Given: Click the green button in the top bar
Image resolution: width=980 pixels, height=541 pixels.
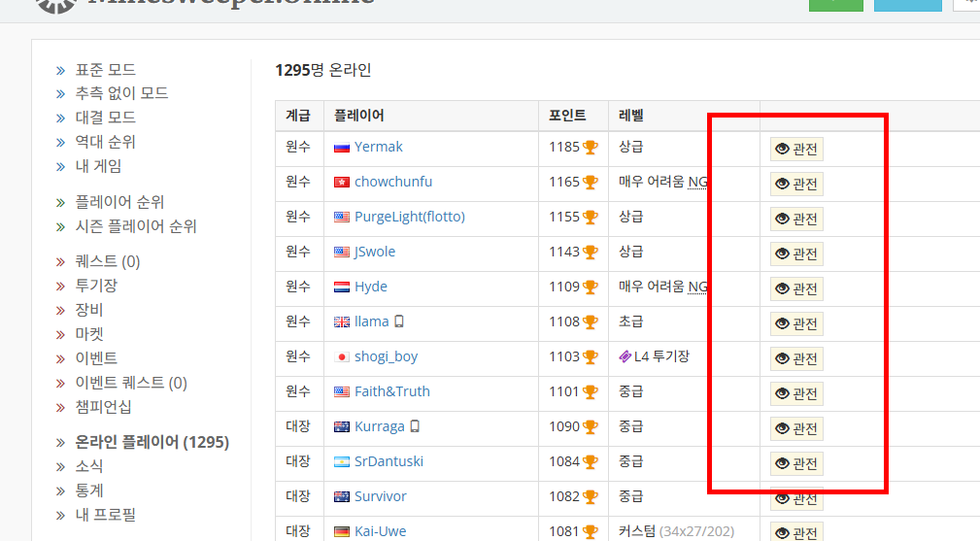Looking at the screenshot, I should pyautogui.click(x=835, y=5).
